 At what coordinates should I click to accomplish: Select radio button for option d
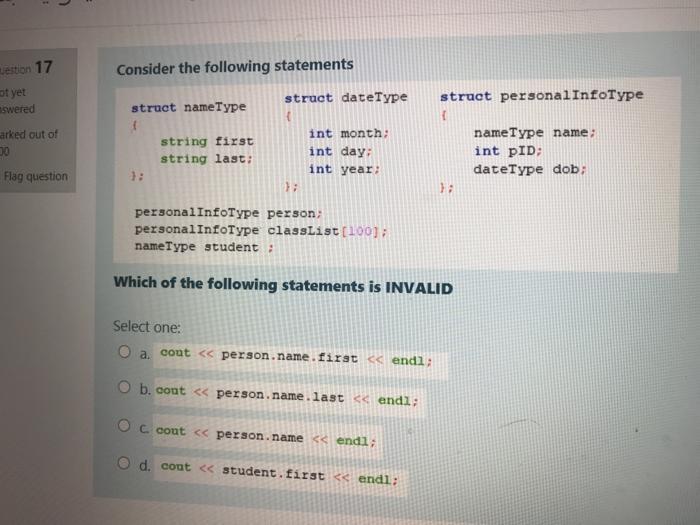[x=124, y=463]
